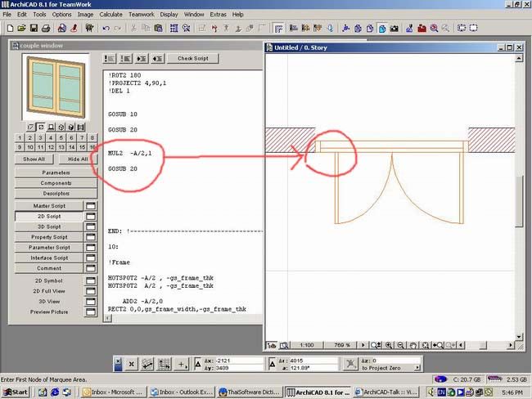Open zoom percentage popup arrow in Story window

click(363, 345)
